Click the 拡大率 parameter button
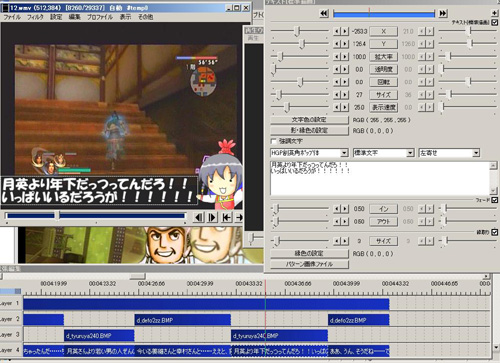This screenshot has height=363, width=500. coord(384,57)
